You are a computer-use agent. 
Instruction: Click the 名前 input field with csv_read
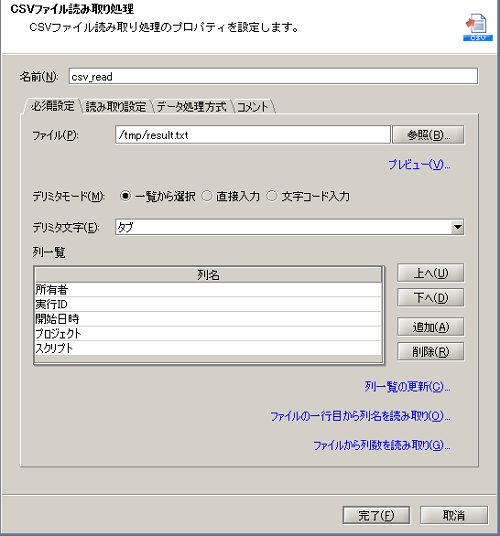[273, 76]
